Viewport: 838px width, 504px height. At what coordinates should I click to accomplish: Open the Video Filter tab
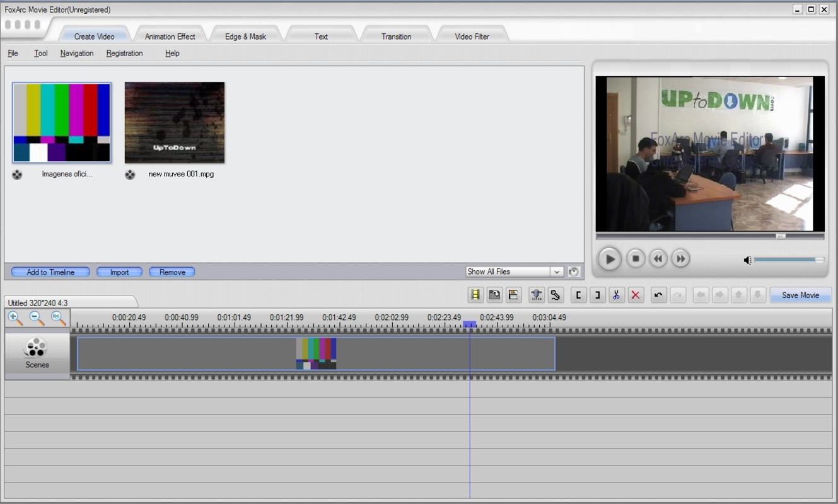pos(472,36)
